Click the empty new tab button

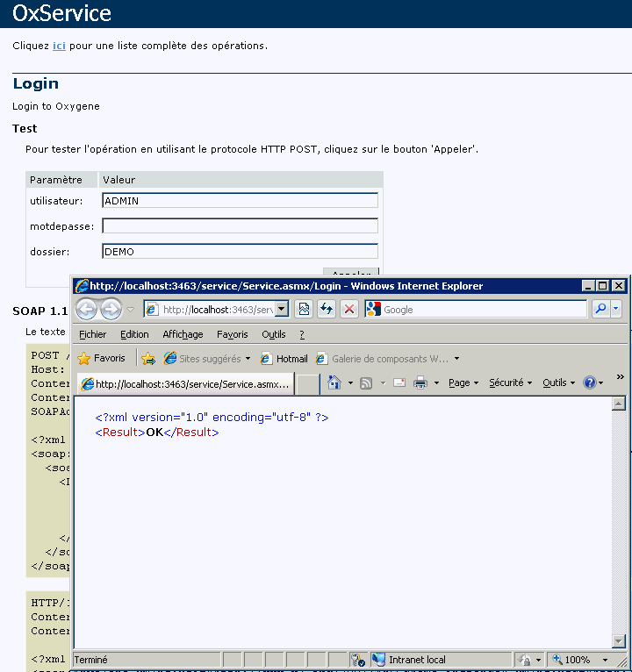click(308, 383)
